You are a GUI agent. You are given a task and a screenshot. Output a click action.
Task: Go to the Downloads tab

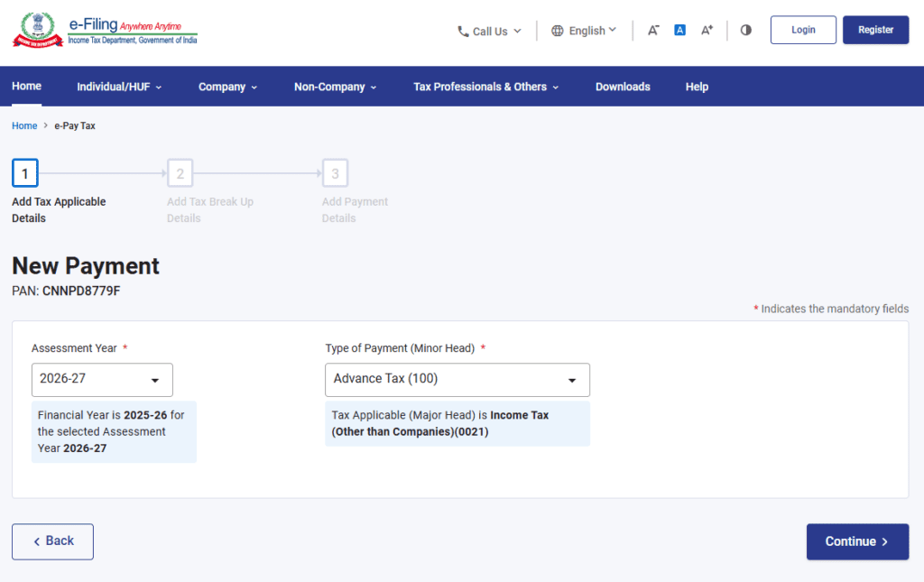pos(623,87)
